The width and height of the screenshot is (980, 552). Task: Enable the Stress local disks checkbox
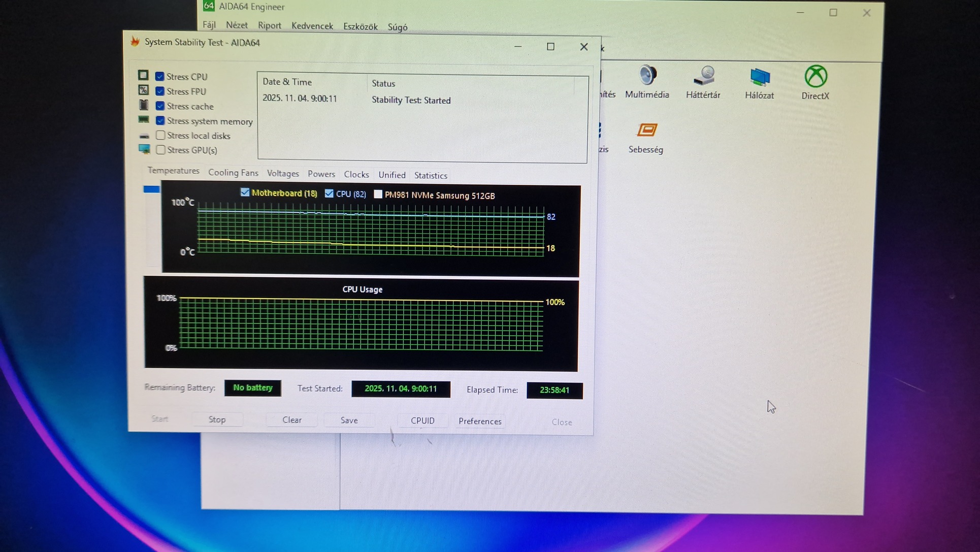click(160, 135)
